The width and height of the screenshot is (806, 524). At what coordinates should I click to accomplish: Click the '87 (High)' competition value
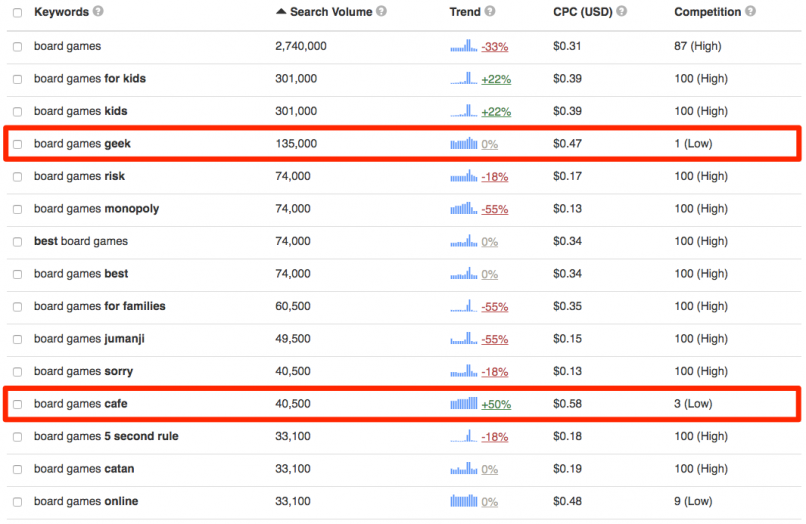coord(698,46)
